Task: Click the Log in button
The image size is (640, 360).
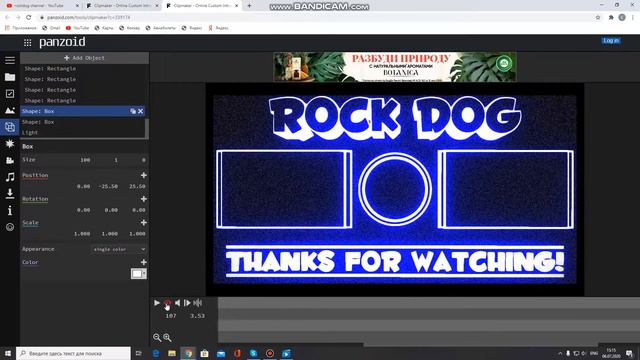Action: [x=611, y=40]
